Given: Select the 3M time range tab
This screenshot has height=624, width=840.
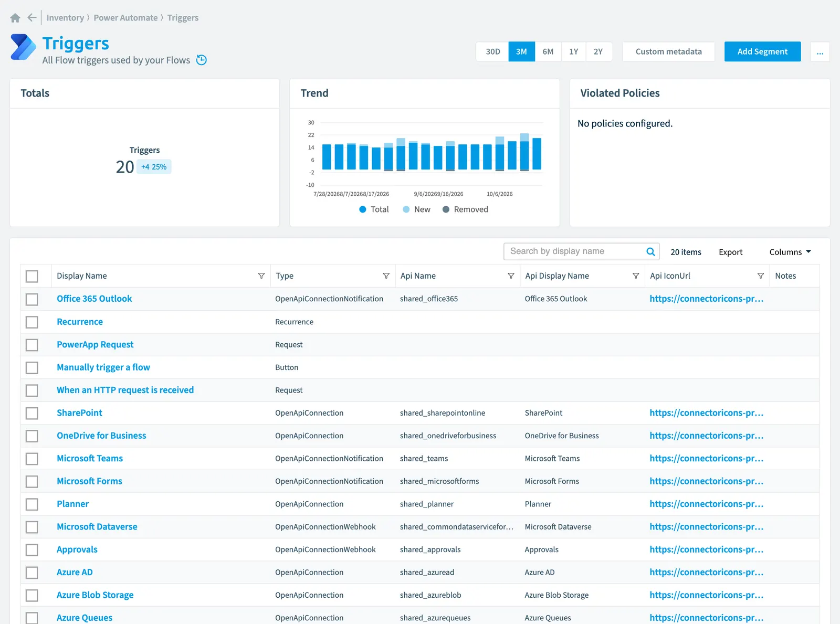Looking at the screenshot, I should [521, 51].
